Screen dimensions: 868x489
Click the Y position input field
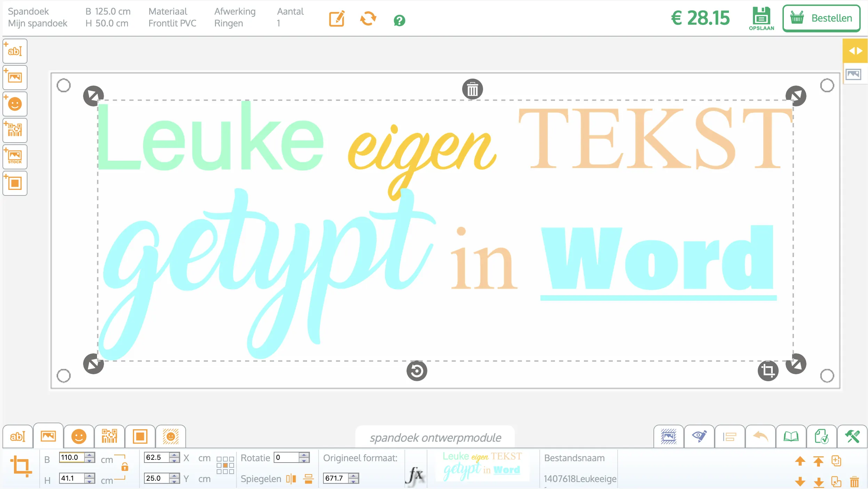coord(157,479)
